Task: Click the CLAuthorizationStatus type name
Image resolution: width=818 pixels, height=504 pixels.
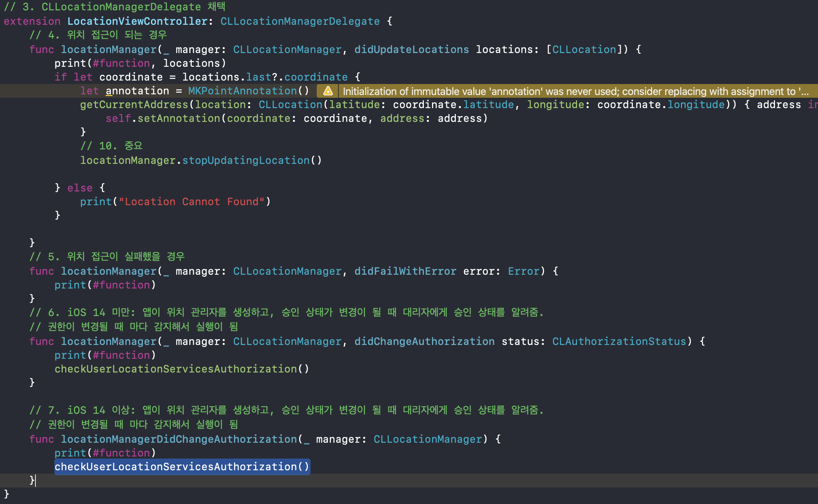Action: point(619,342)
